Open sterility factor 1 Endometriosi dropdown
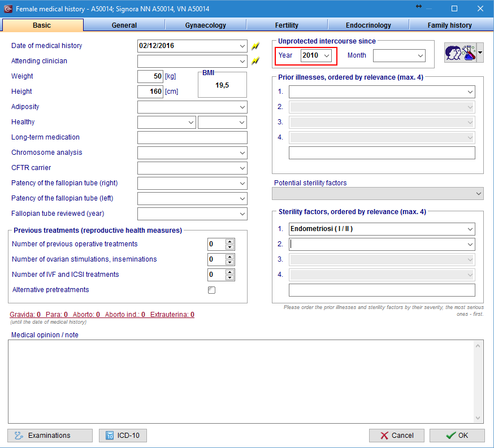The image size is (494, 448). (470, 229)
